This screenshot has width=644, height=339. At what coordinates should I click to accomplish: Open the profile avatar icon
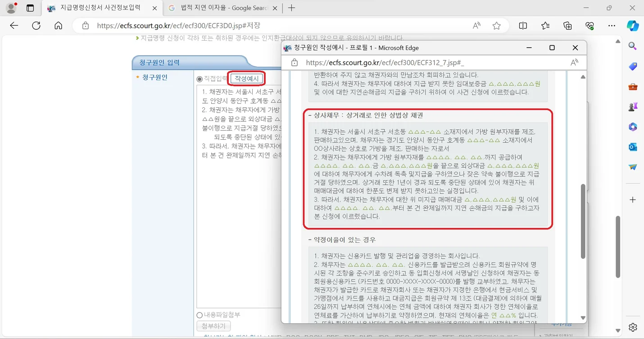click(11, 8)
